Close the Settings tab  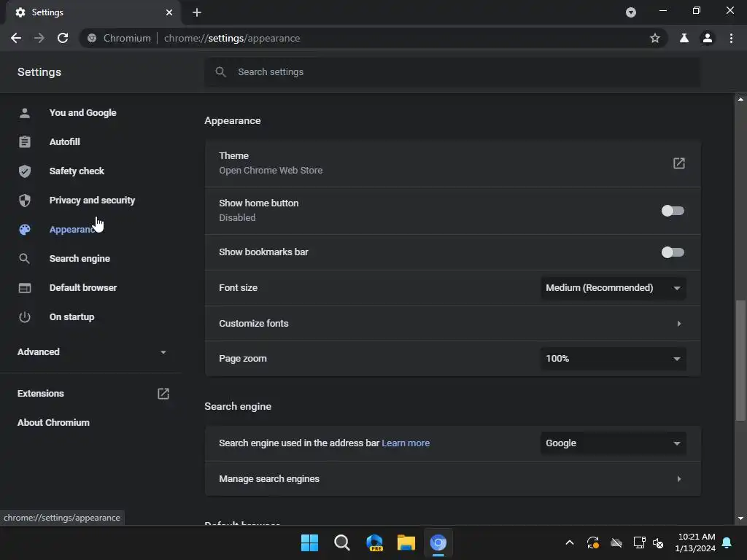tap(169, 12)
